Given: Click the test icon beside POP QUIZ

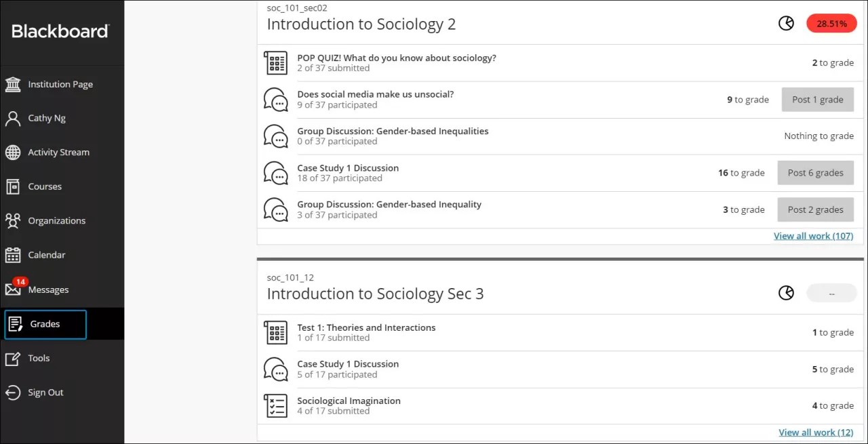Looking at the screenshot, I should tap(275, 62).
